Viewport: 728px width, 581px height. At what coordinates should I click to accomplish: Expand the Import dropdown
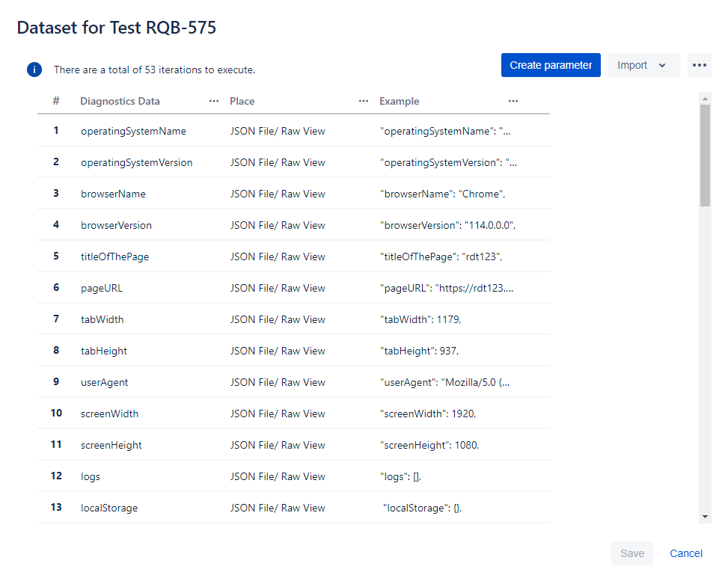[x=643, y=65]
